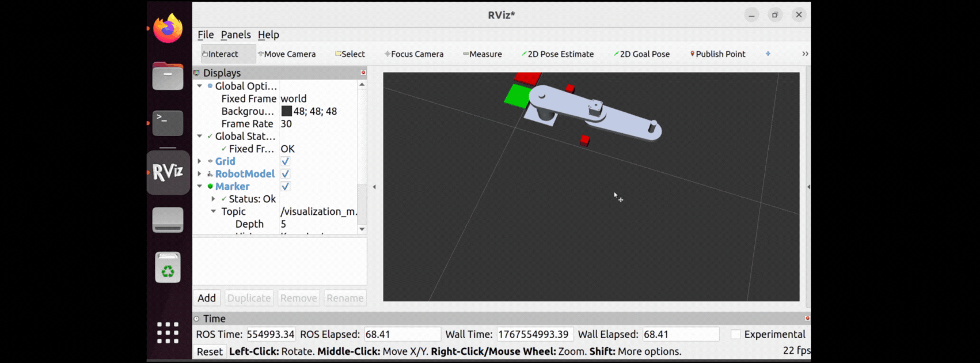This screenshot has width=980, height=363.
Task: Activate the 2D Goal Pose tool
Action: 641,54
